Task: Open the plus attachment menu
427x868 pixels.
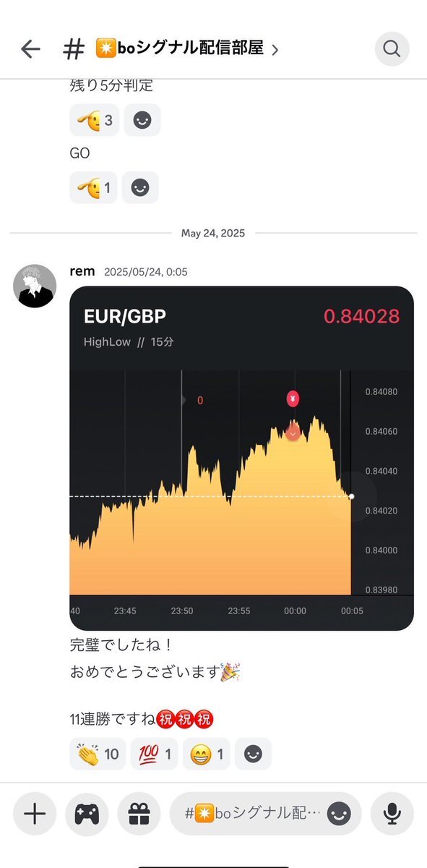Action: 34,814
